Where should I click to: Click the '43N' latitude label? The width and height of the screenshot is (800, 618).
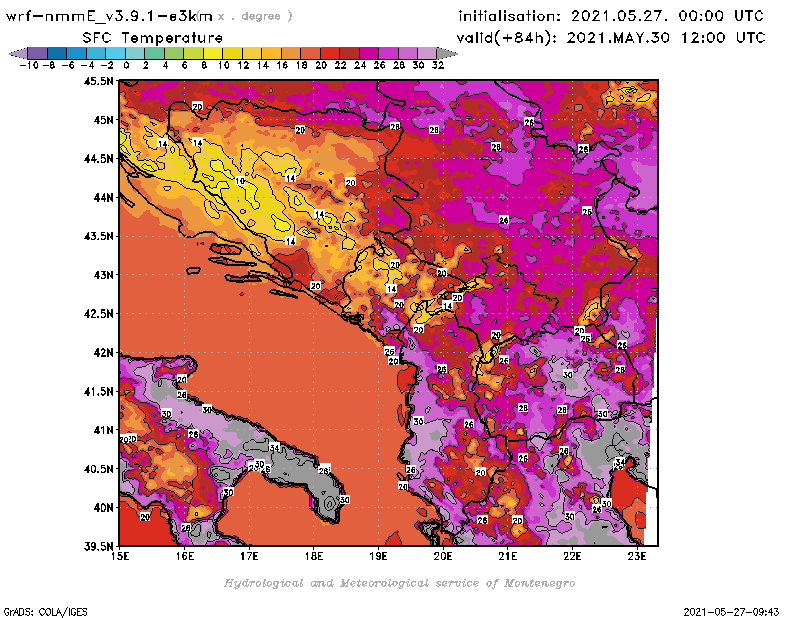point(104,275)
